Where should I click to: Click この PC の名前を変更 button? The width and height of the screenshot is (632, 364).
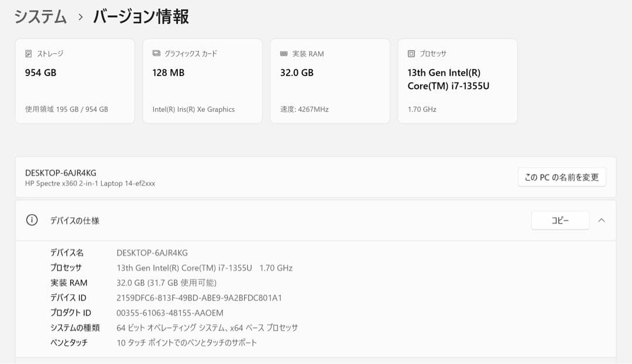[x=561, y=177]
